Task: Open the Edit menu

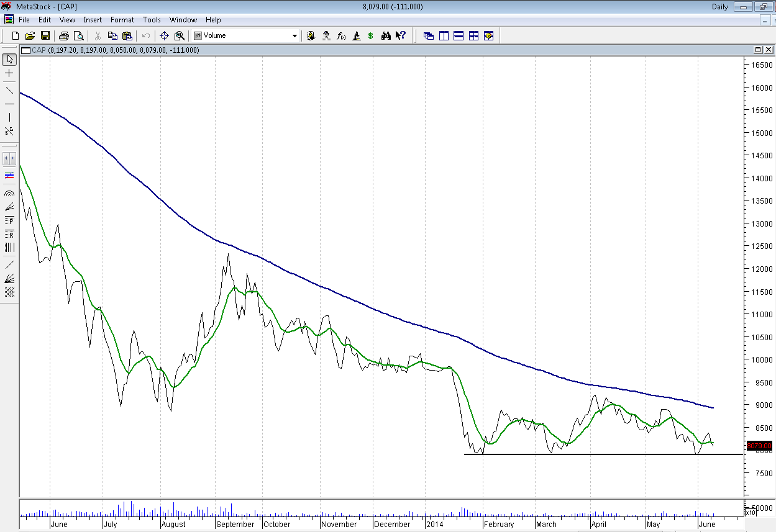Action: coord(44,20)
